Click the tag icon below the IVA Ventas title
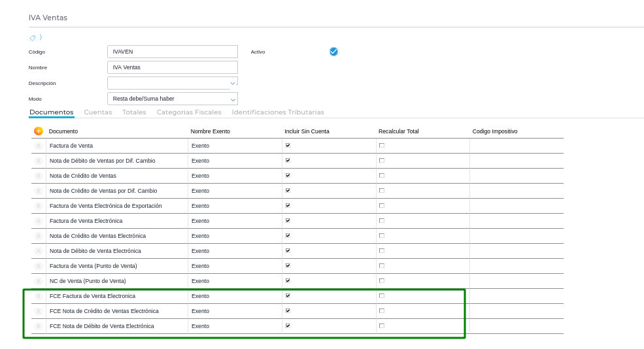The height and width of the screenshot is (349, 644). [33, 38]
